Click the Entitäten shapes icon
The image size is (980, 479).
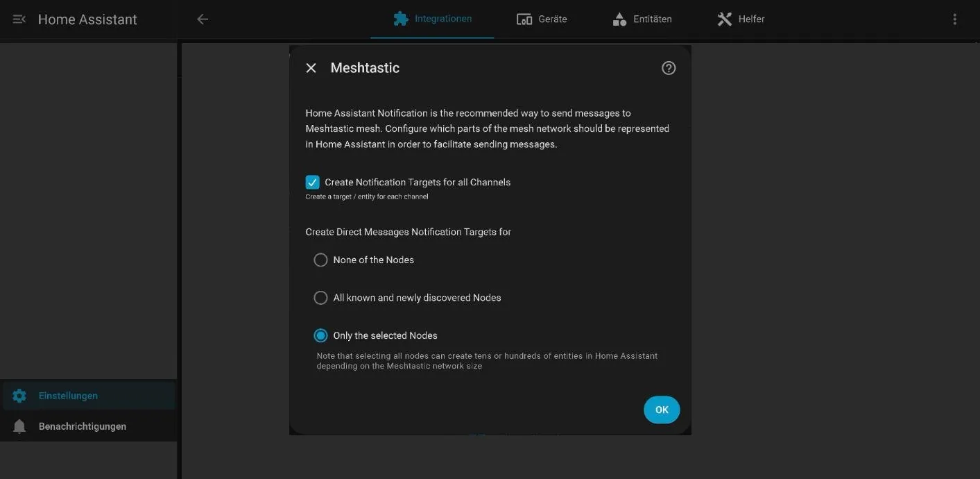point(619,19)
